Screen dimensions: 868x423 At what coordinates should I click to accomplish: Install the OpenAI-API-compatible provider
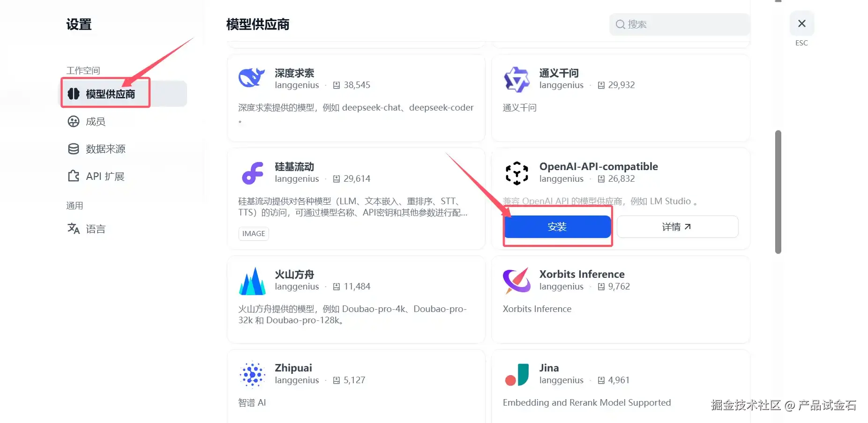pos(557,227)
